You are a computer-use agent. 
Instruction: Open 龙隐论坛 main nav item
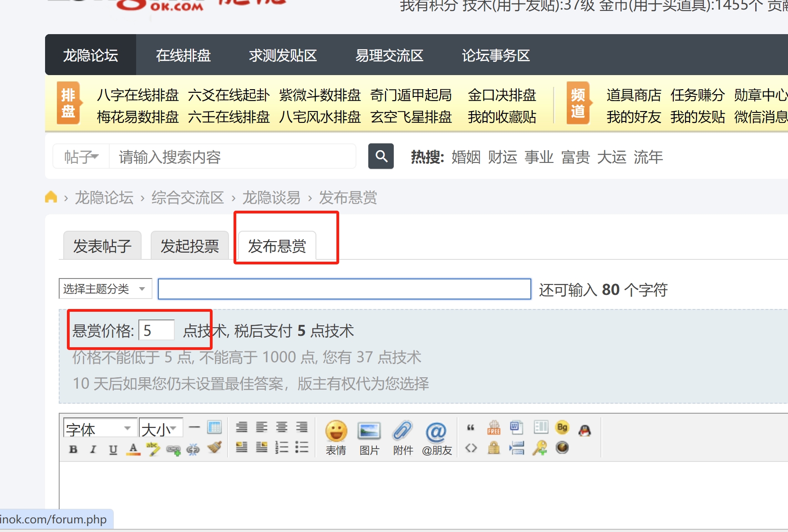point(91,55)
